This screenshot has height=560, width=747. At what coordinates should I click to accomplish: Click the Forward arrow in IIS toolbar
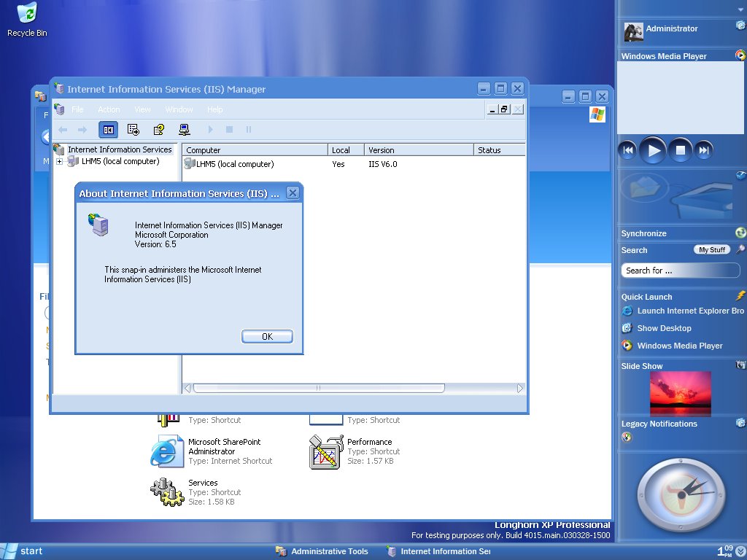coord(82,130)
